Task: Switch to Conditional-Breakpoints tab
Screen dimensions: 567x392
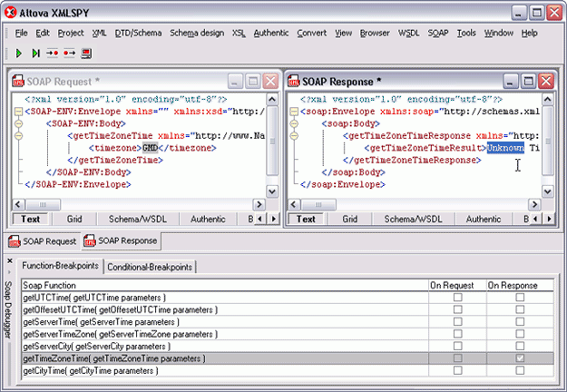Action: click(150, 267)
